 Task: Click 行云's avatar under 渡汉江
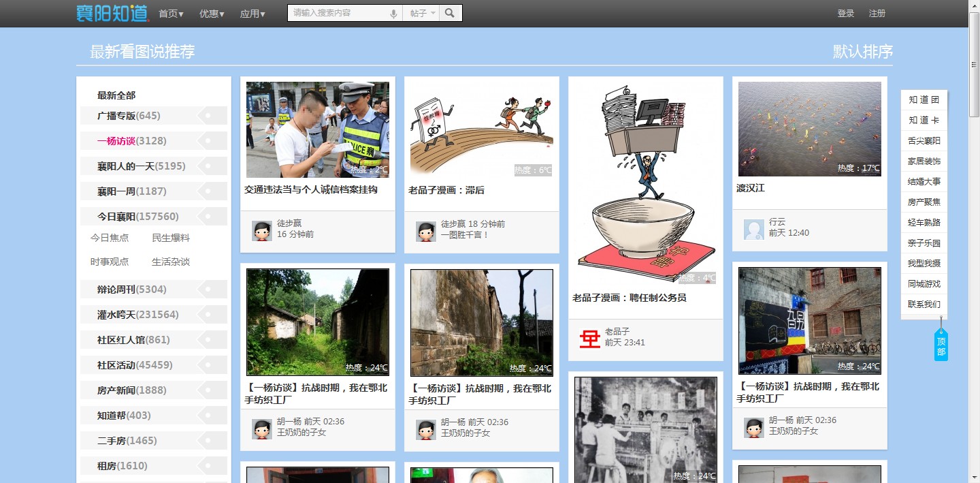pyautogui.click(x=753, y=230)
